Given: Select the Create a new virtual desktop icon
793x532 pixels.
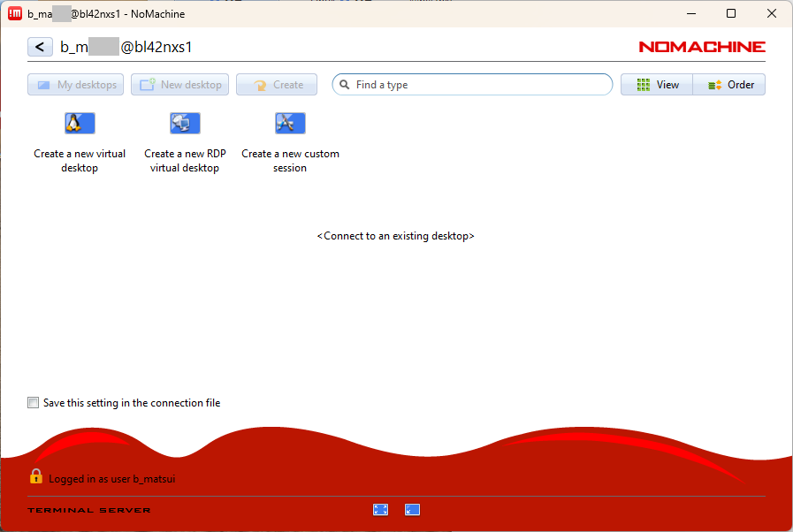Looking at the screenshot, I should tap(80, 124).
